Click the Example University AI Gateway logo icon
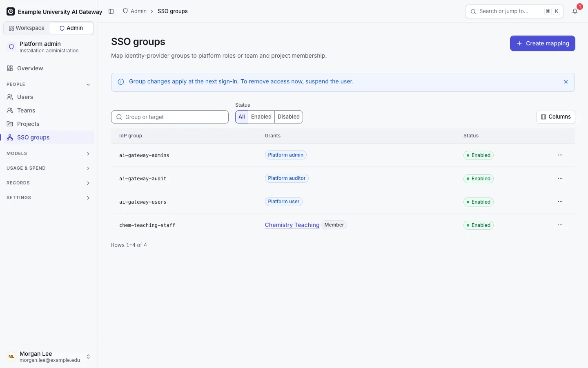Viewport: 588px width, 368px height. pyautogui.click(x=11, y=11)
